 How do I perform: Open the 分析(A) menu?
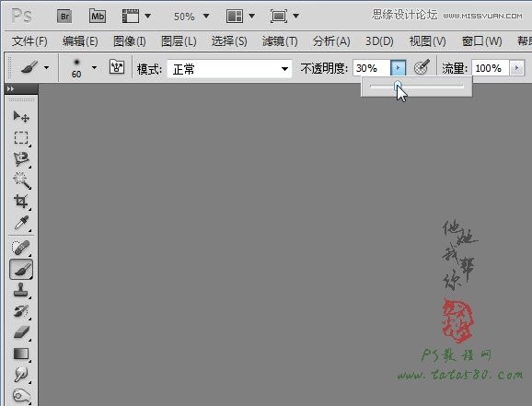coord(331,41)
